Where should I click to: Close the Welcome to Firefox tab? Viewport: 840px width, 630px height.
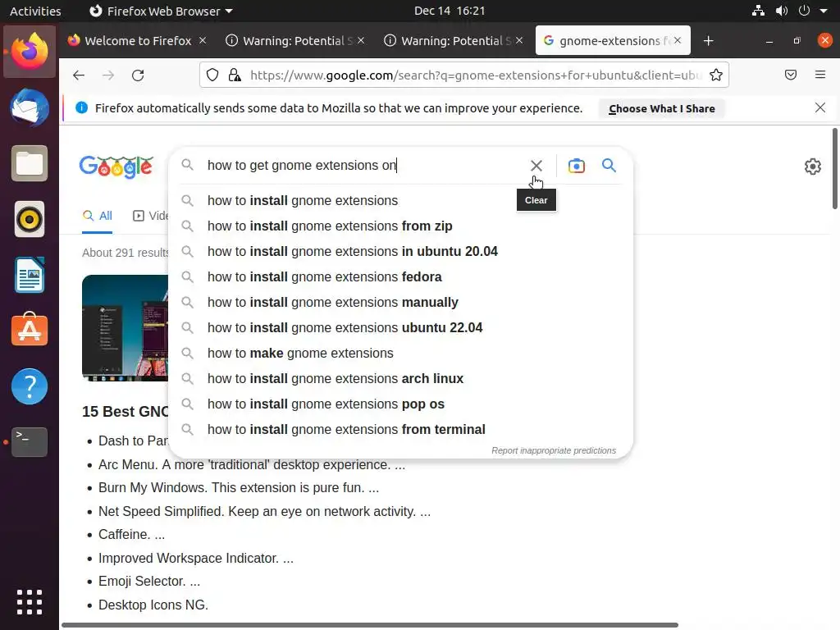203,40
